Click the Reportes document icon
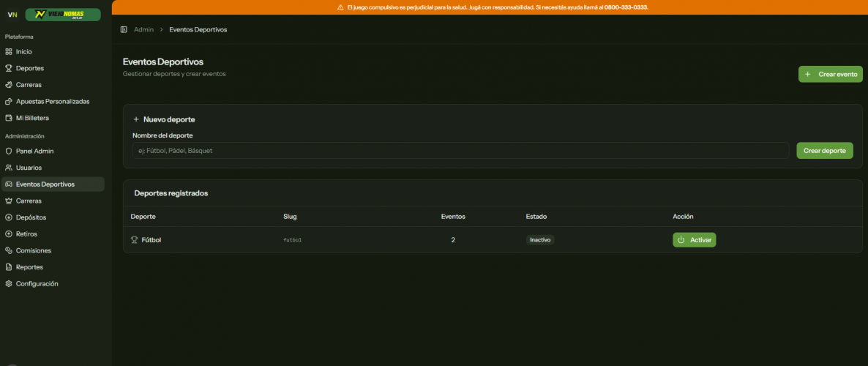Image resolution: width=868 pixels, height=366 pixels. point(8,267)
